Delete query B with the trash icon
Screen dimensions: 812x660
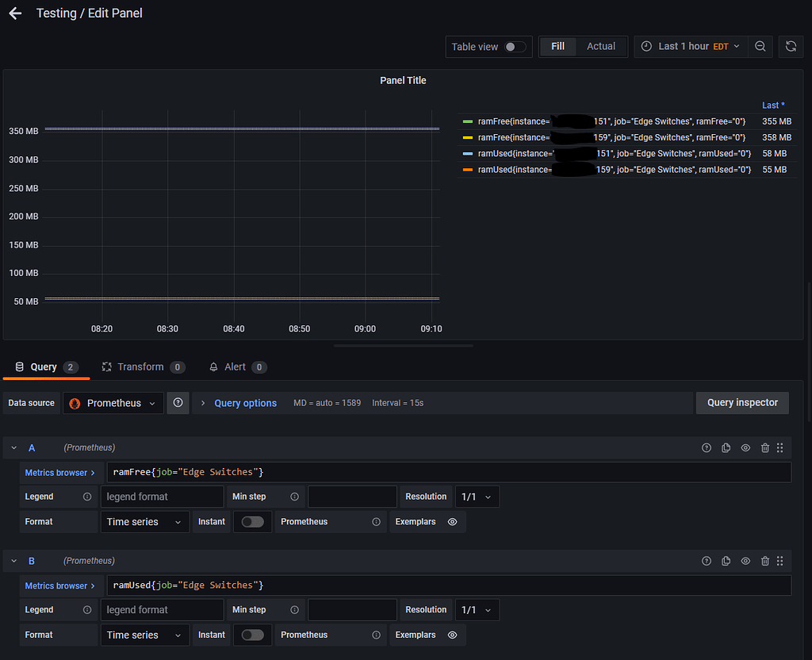coord(764,561)
